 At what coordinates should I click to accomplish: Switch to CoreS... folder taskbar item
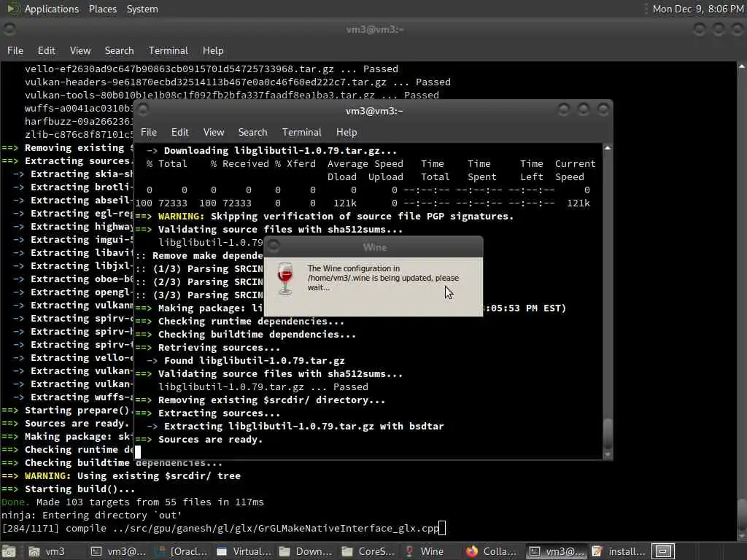pos(368,551)
